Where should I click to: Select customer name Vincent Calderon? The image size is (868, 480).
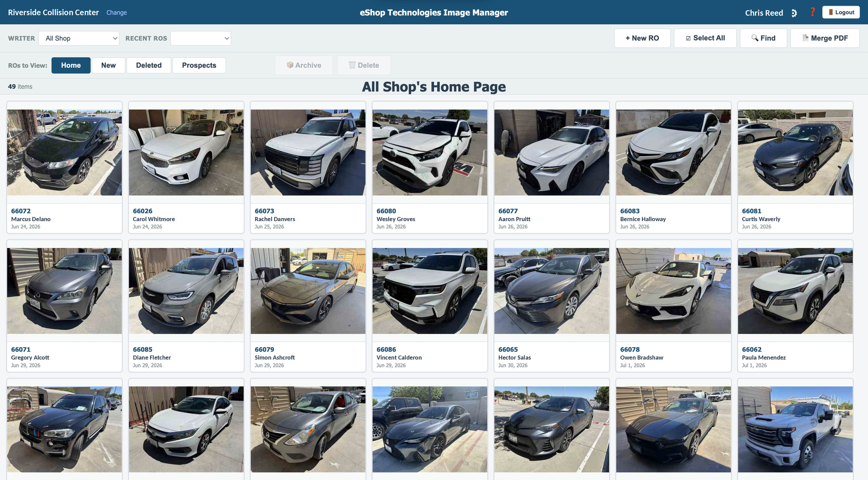click(x=399, y=358)
